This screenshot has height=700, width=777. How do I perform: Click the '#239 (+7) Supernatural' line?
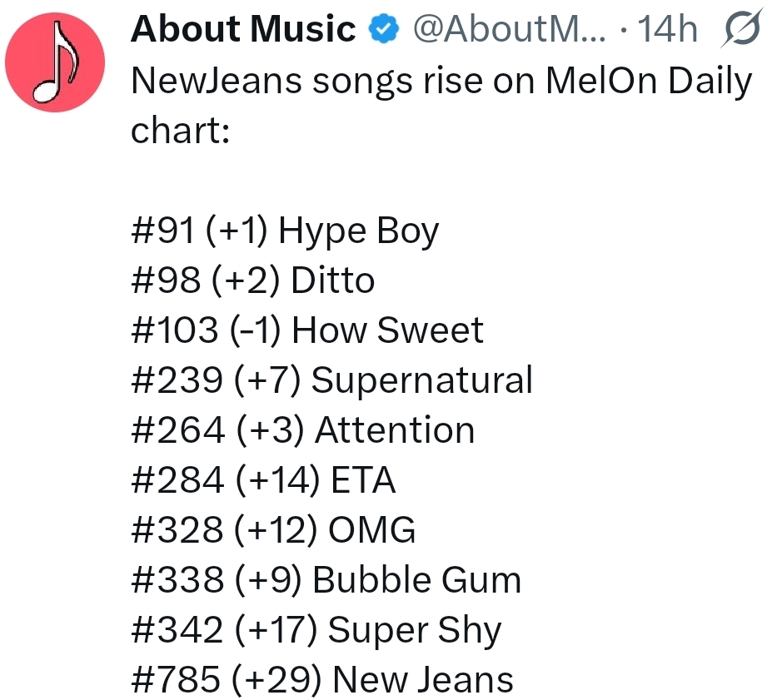click(331, 381)
